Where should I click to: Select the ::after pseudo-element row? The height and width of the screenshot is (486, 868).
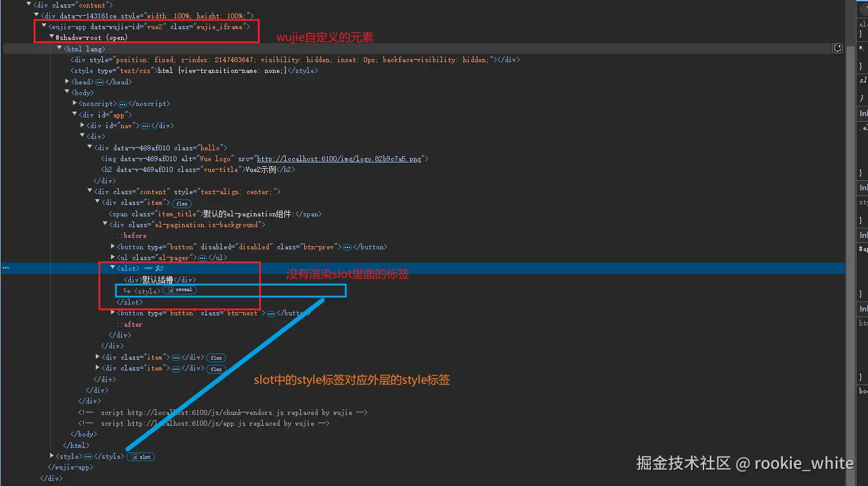[129, 325]
